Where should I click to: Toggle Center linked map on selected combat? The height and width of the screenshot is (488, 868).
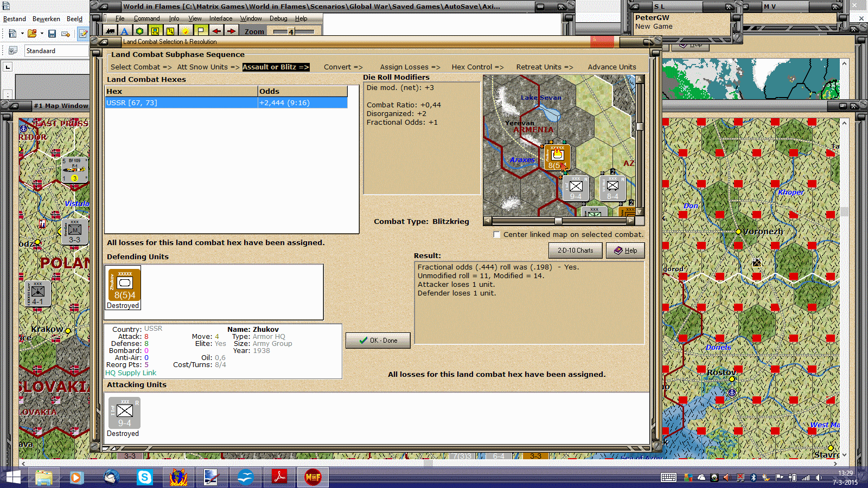[496, 235]
